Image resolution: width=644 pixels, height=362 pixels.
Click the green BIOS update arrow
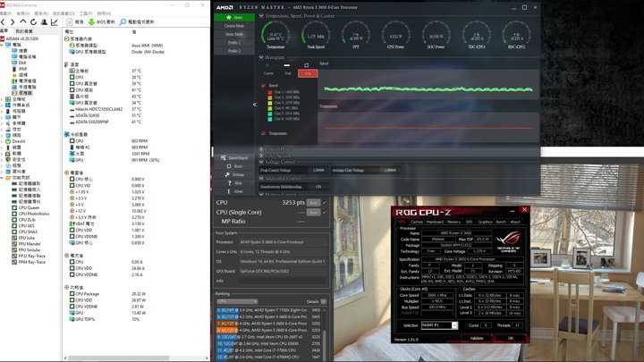[91, 21]
